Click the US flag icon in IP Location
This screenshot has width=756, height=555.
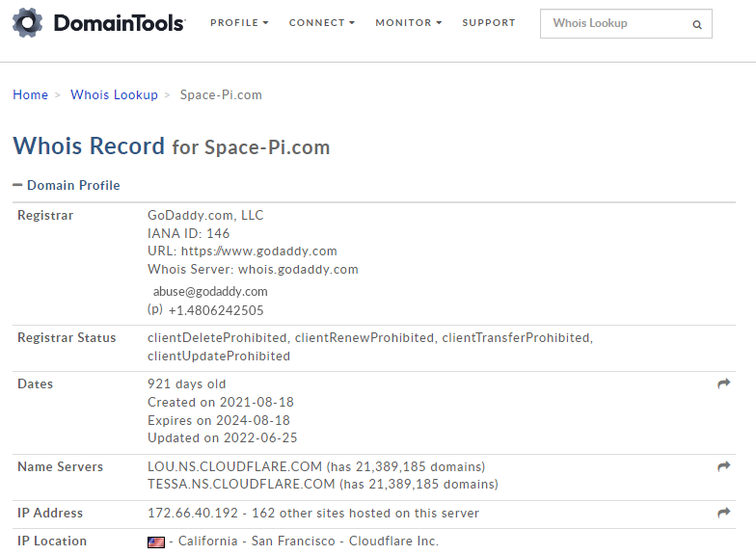point(156,542)
